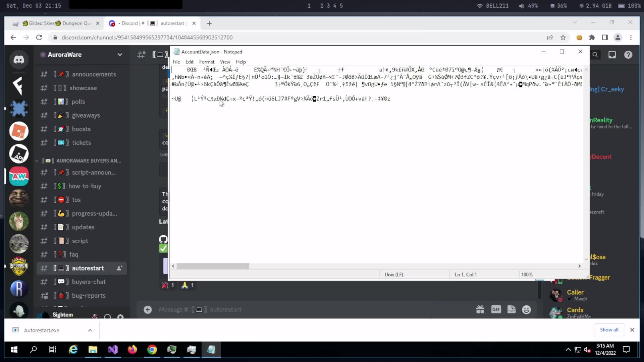This screenshot has width=644, height=362.
Task: Open Discord user settings gear icon
Action: pyautogui.click(x=120, y=316)
